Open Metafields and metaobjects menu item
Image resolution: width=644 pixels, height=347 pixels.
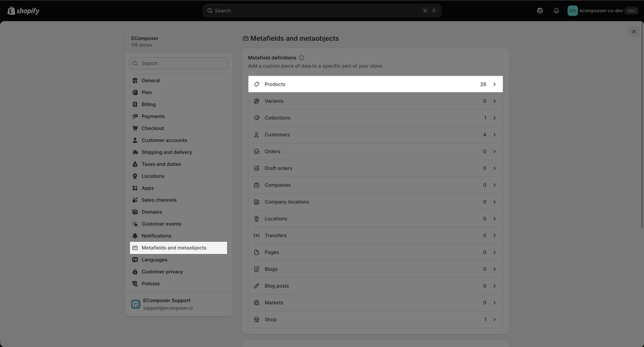tap(178, 248)
